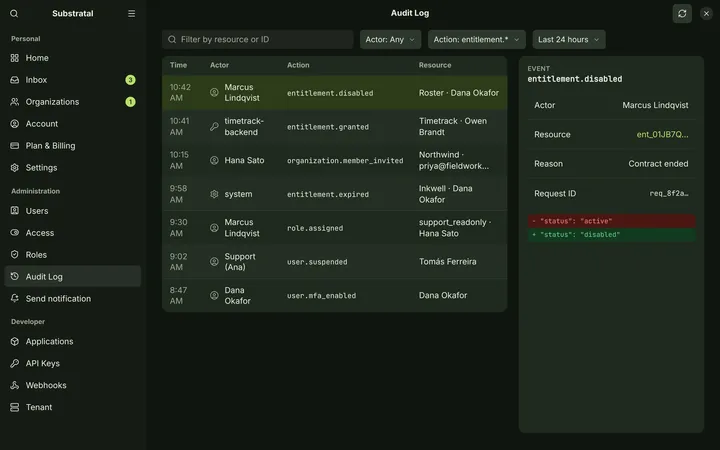Refresh the audit log
Image resolution: width=720 pixels, height=450 pixels.
[x=682, y=13]
